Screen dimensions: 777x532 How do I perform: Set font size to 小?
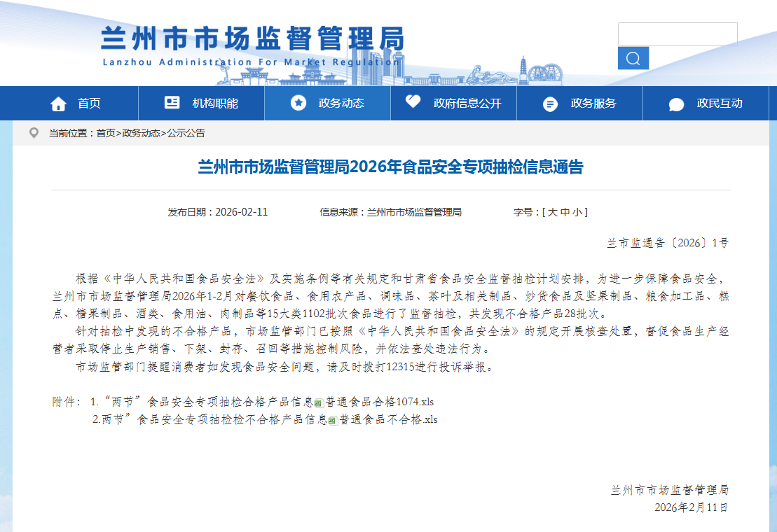point(576,212)
